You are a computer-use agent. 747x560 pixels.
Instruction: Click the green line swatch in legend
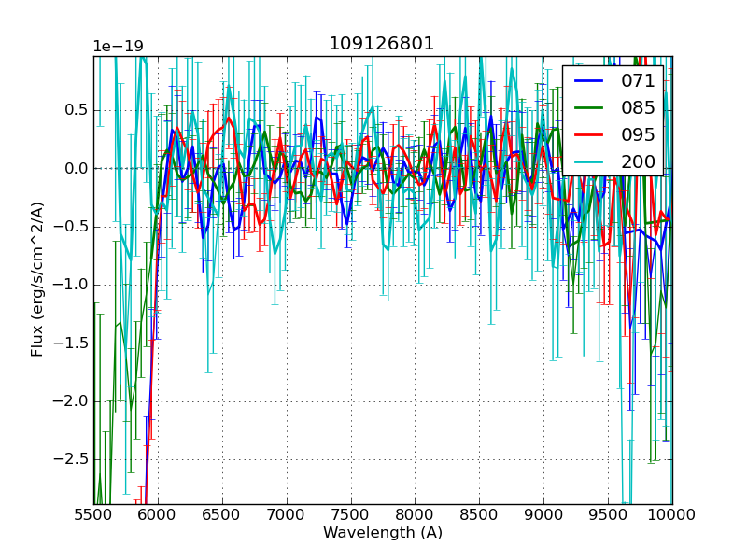click(x=590, y=108)
